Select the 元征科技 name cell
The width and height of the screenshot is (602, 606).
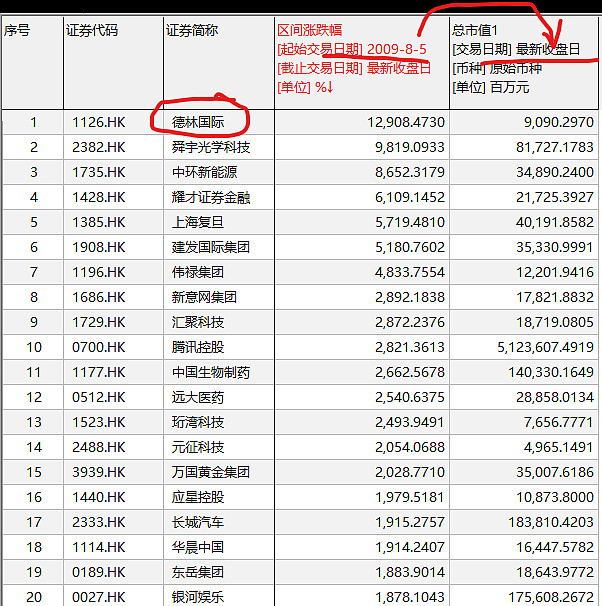pos(198,448)
